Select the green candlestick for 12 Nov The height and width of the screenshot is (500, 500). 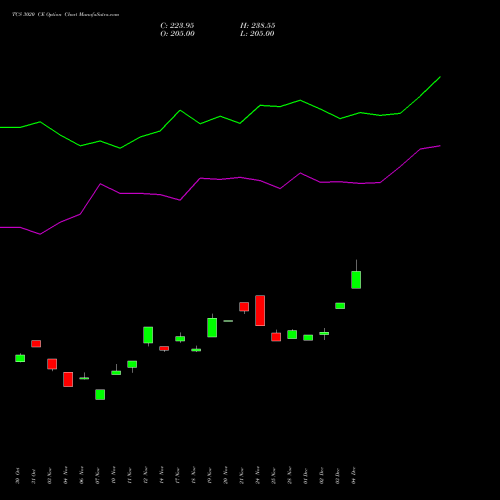(x=148, y=335)
